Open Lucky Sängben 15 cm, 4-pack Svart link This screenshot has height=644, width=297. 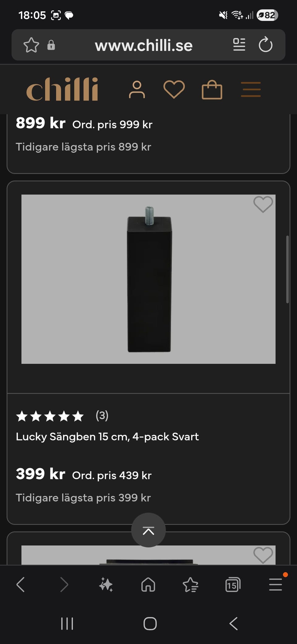pos(107,437)
